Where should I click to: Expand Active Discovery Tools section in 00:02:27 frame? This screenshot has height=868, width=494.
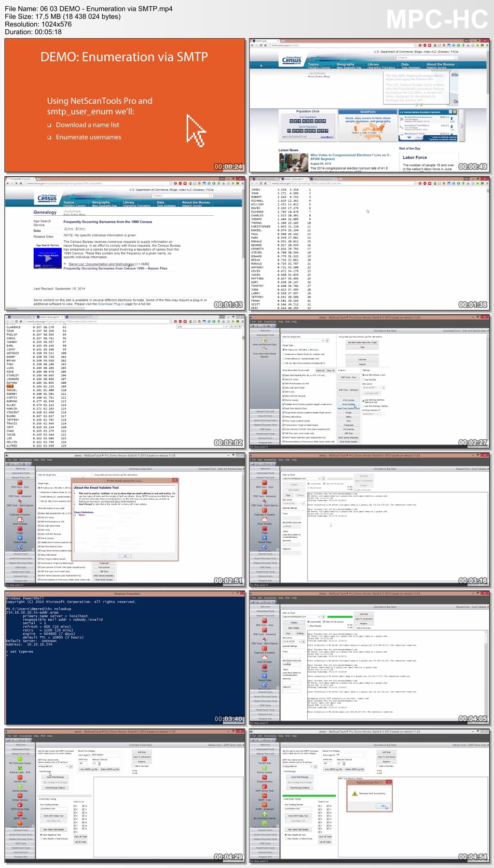265,420
